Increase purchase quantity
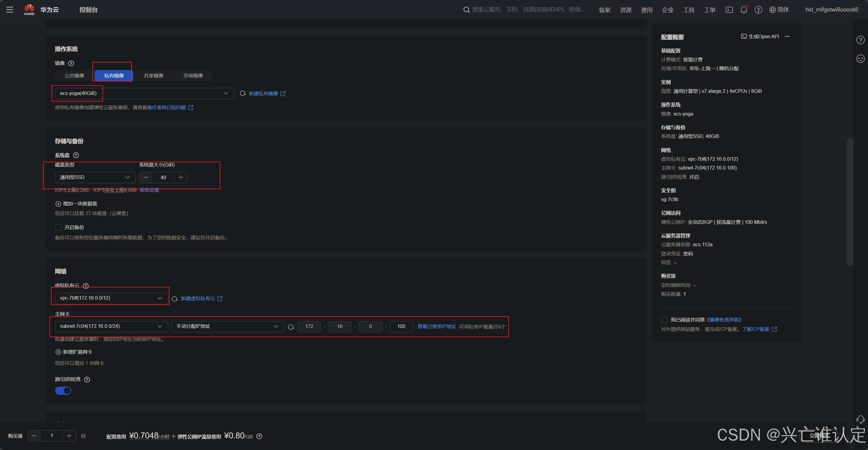 pos(69,436)
